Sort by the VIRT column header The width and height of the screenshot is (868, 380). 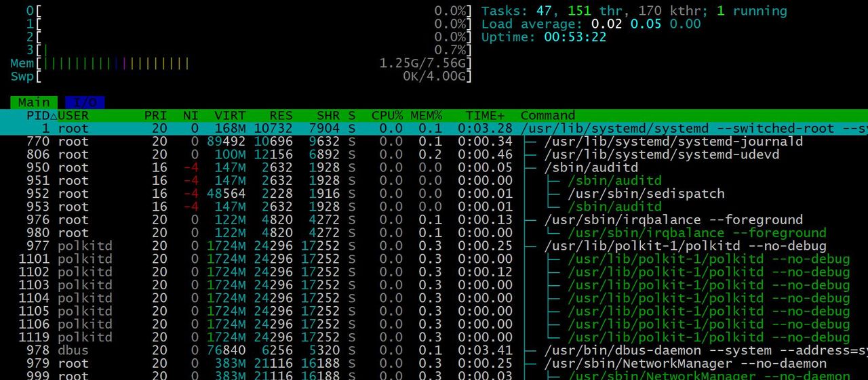230,115
